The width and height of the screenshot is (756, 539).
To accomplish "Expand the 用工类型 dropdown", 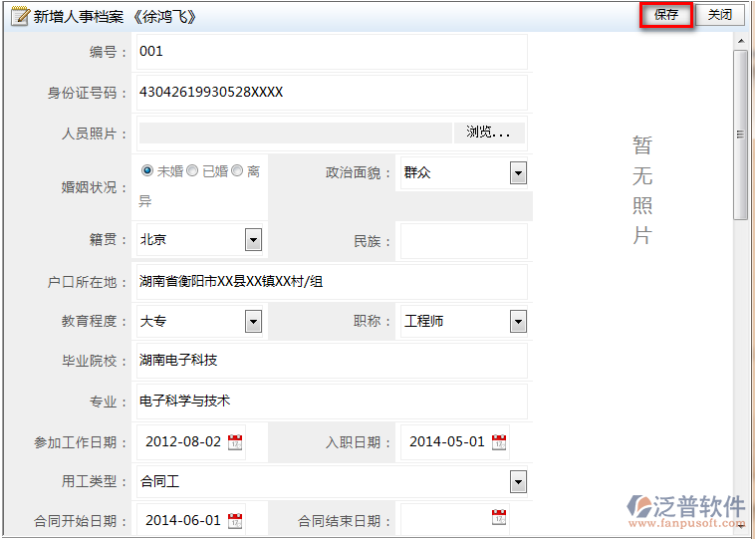I will pos(518,481).
